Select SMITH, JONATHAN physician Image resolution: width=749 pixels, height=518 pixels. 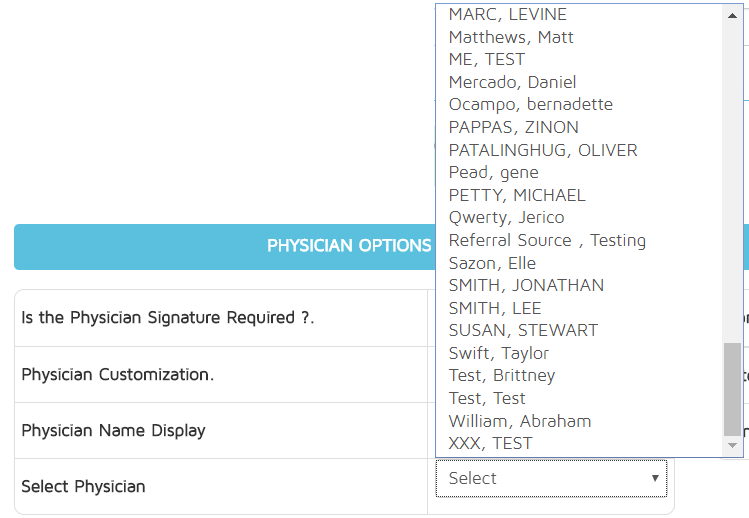[526, 285]
